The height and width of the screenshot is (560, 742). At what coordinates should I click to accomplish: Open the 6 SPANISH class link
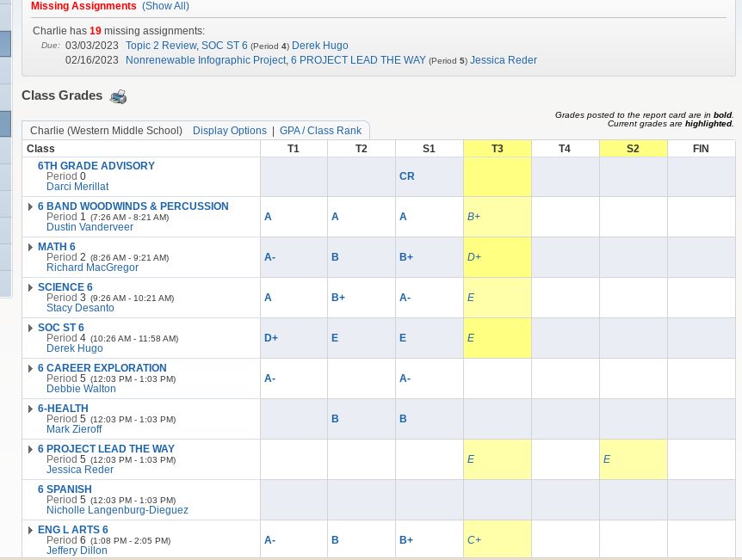click(x=65, y=489)
